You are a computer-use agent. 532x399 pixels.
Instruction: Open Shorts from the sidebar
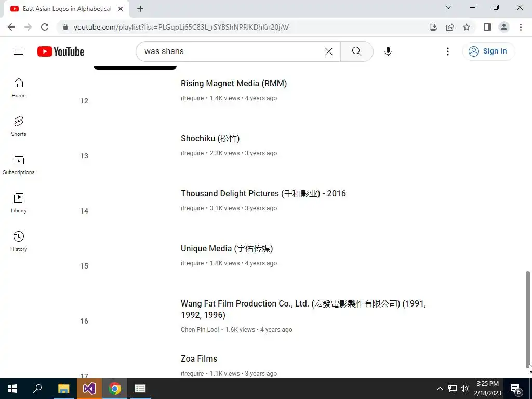coord(19,126)
